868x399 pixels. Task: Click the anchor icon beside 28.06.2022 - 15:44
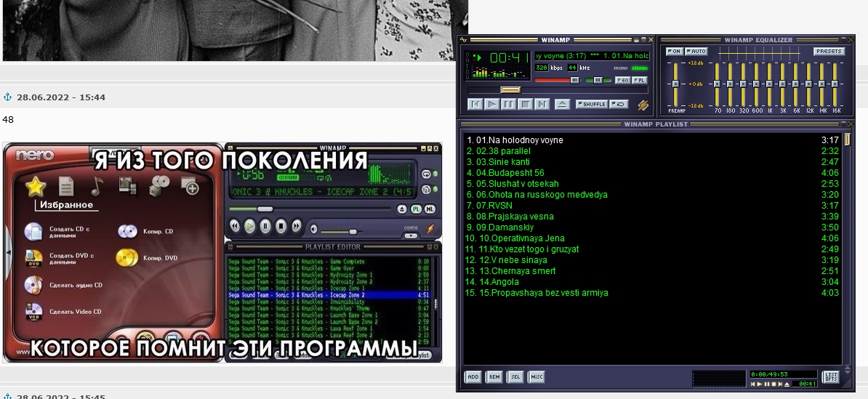click(x=8, y=97)
